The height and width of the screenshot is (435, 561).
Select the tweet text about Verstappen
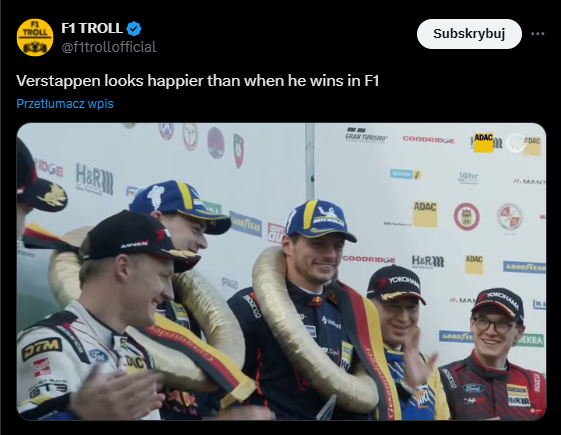point(197,80)
